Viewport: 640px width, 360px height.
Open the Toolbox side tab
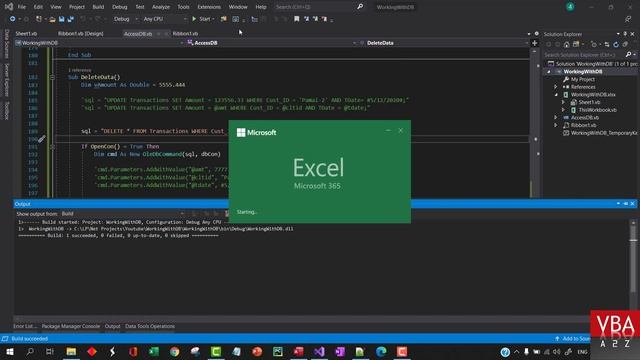pyautogui.click(x=7, y=110)
